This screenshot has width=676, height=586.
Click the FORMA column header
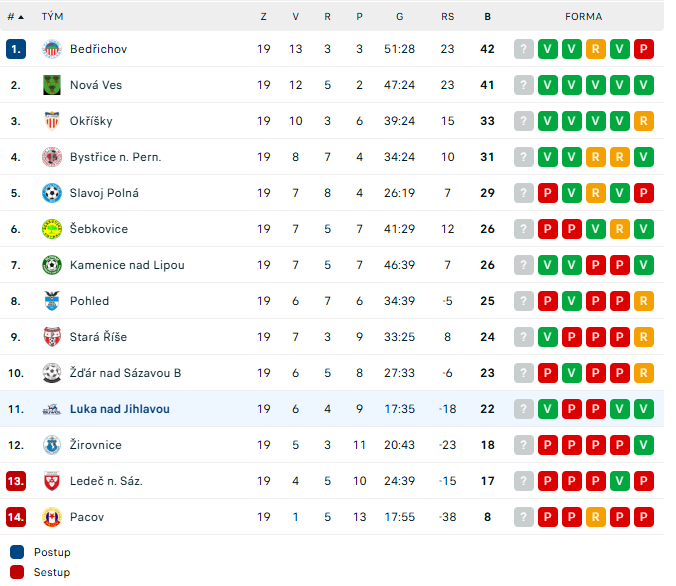583,17
